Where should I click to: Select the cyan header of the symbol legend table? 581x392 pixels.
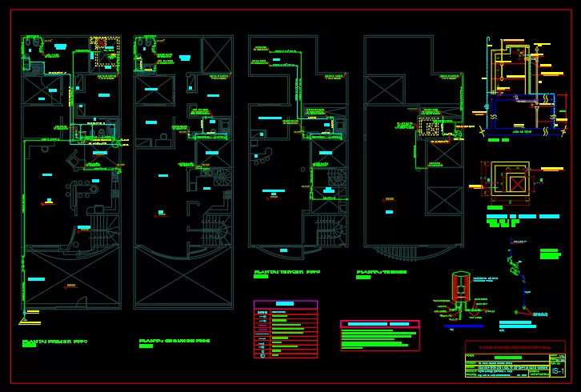click(x=285, y=304)
